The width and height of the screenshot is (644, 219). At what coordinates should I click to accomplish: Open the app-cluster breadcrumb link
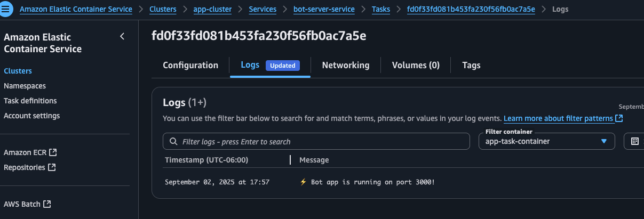click(213, 9)
